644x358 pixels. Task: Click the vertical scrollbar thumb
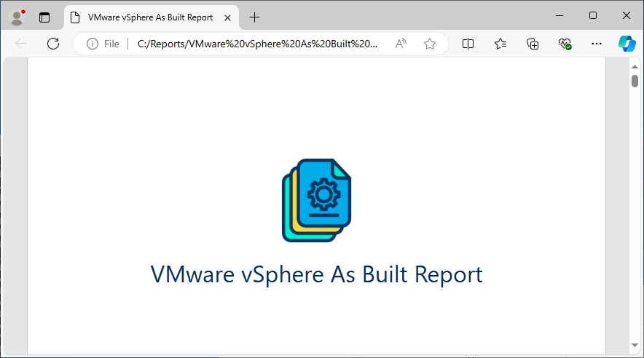coord(635,81)
